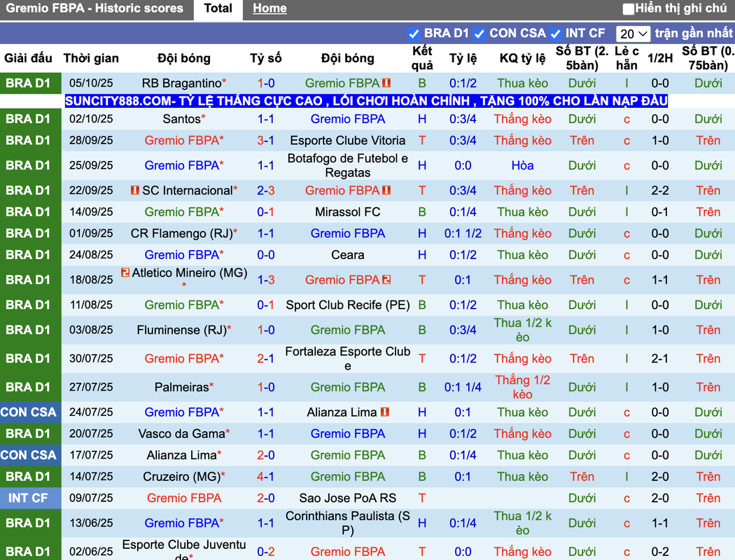
Task: Switch to the Total tab
Action: pos(218,8)
